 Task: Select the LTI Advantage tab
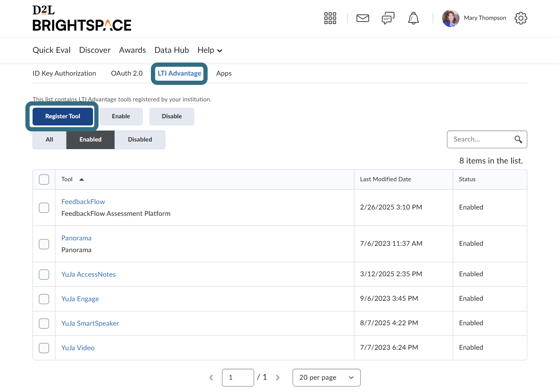179,73
